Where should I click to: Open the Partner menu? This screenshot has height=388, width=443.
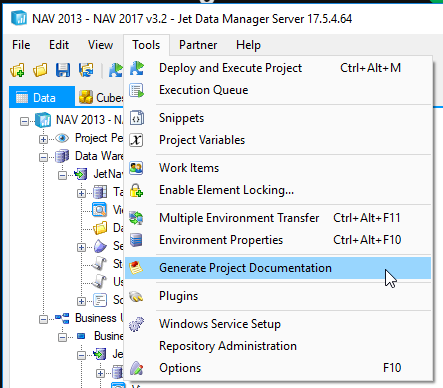(x=198, y=45)
